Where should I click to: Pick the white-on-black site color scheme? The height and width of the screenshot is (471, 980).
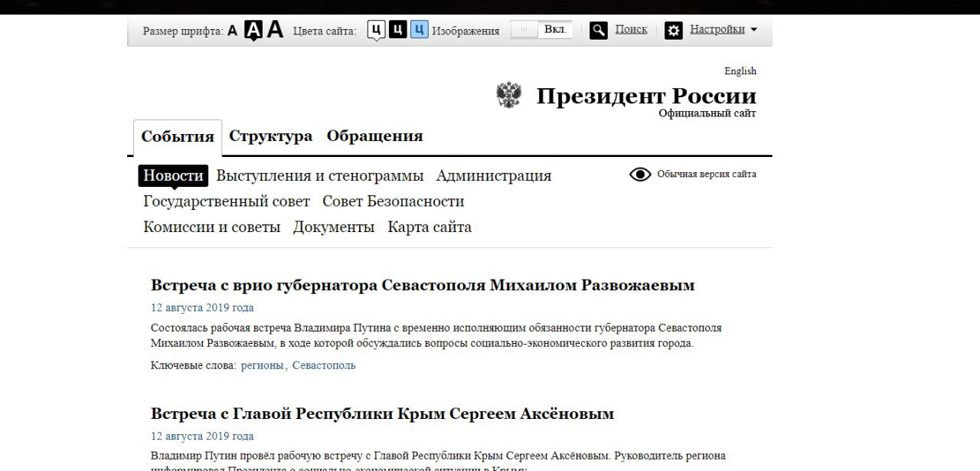pyautogui.click(x=397, y=30)
